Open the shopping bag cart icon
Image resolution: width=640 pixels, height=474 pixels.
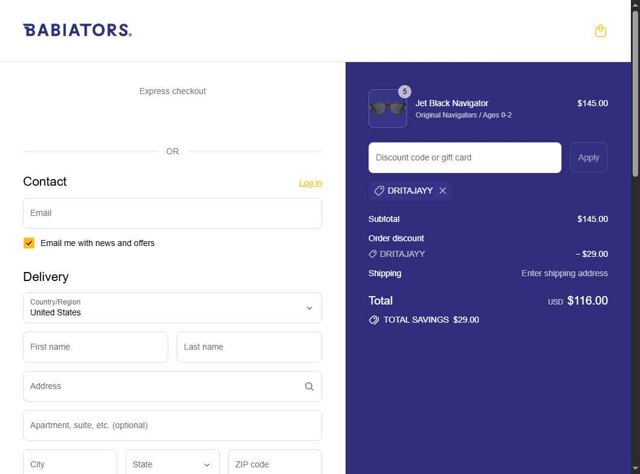600,31
